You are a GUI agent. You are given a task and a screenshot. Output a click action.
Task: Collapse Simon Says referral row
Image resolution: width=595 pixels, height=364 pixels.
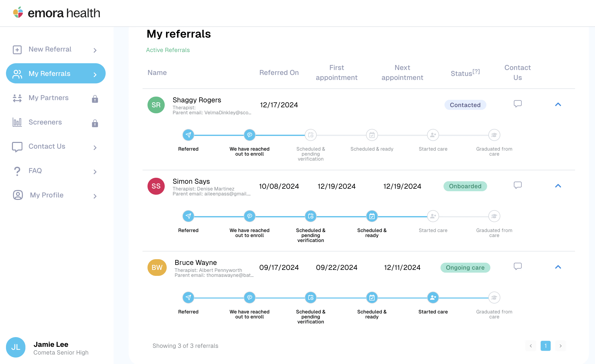558,186
